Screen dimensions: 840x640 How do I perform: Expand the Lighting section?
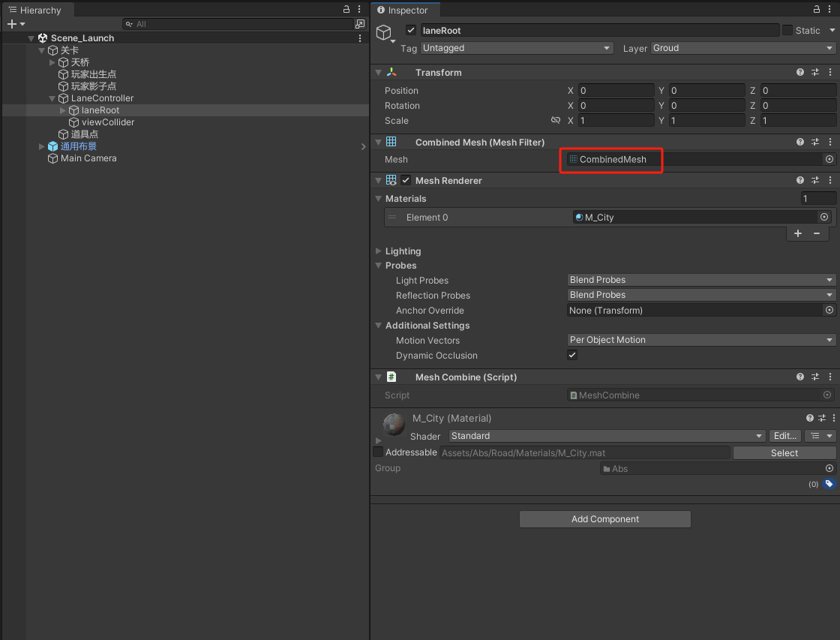tap(378, 251)
